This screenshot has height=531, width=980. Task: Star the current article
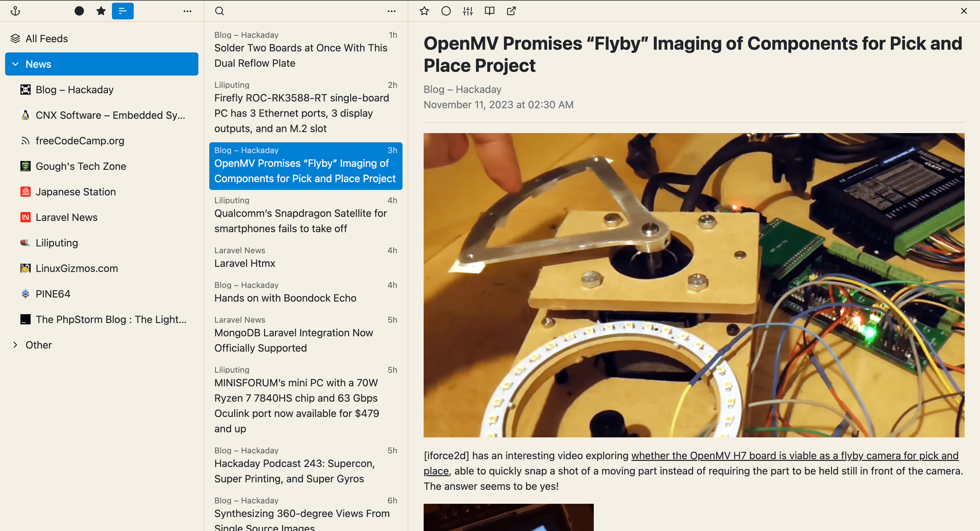tap(424, 11)
